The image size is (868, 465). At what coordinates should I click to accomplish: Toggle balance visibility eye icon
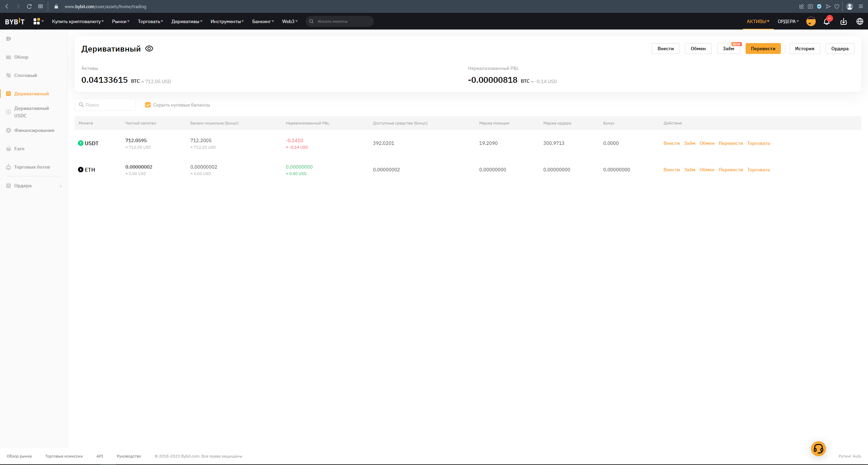(149, 49)
